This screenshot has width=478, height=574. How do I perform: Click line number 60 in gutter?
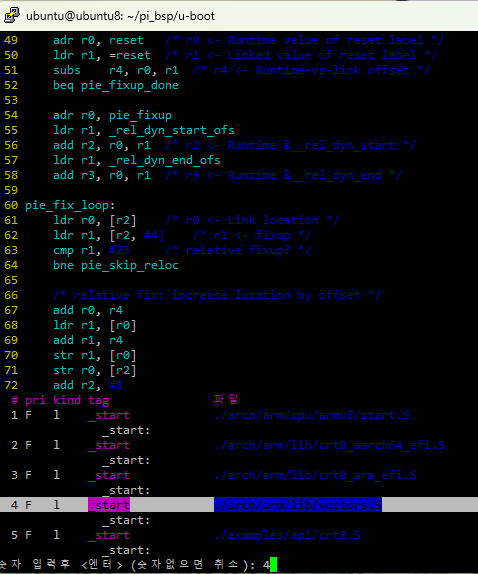[11, 205]
